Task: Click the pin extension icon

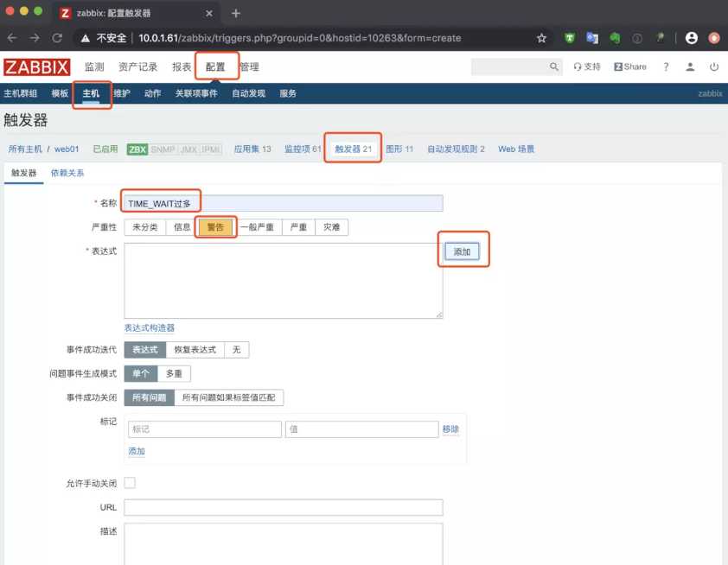Action: [x=660, y=37]
